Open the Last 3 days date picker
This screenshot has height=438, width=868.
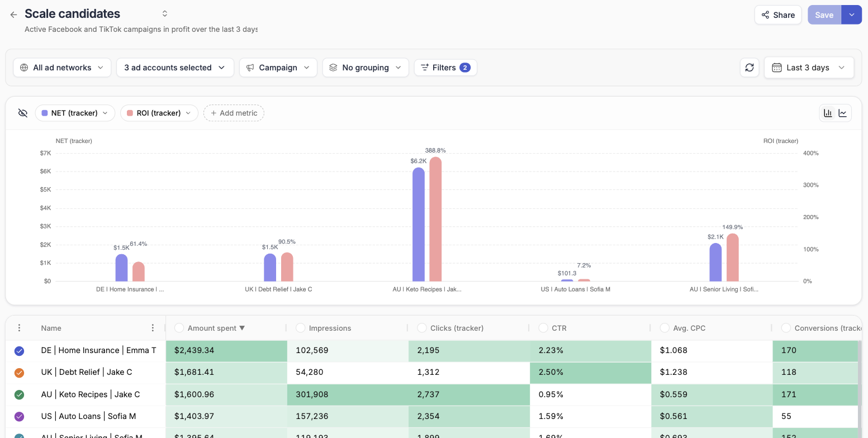(x=809, y=68)
